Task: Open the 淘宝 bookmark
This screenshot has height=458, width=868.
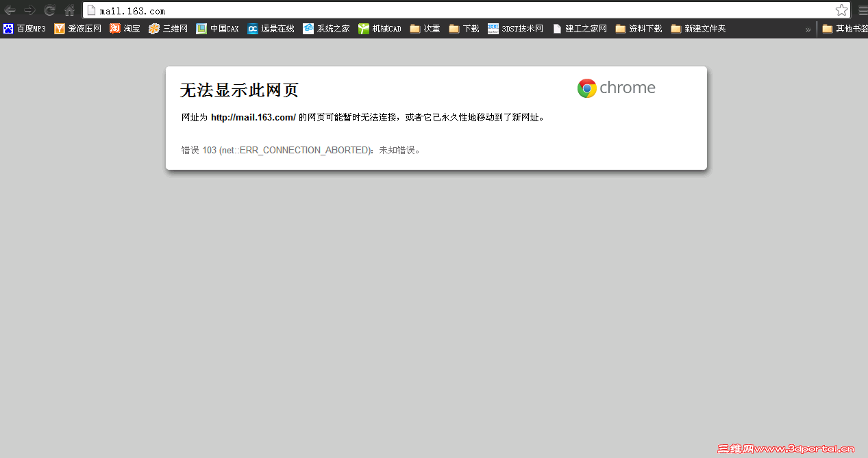Action: [125, 29]
